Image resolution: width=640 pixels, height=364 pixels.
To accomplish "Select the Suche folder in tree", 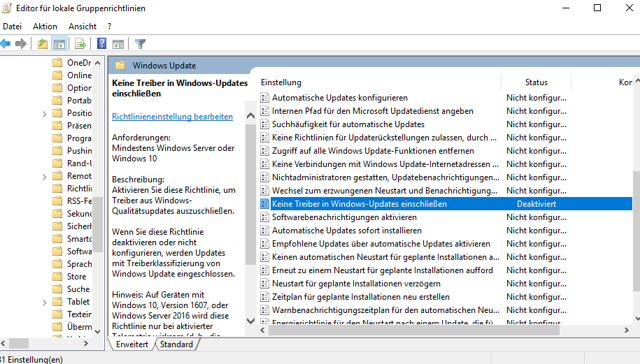I will [71, 289].
